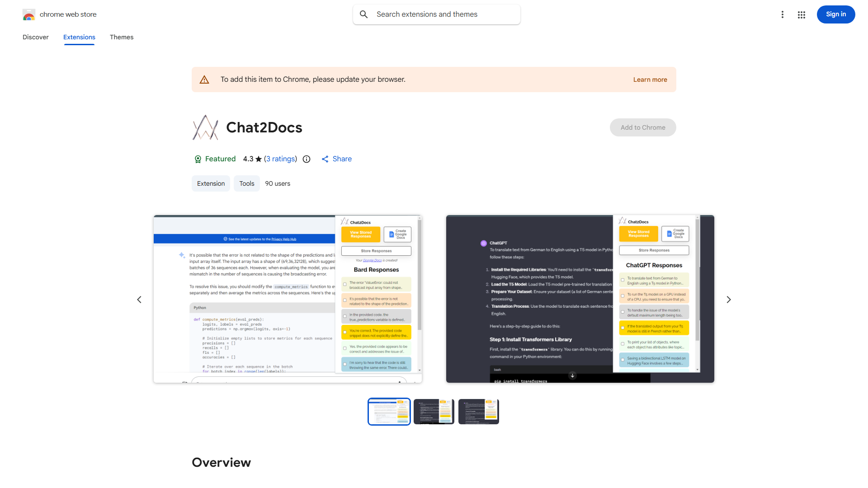Screen dimensions: 868x488
Task: Select the third screenshot thumbnail
Action: [x=478, y=411]
